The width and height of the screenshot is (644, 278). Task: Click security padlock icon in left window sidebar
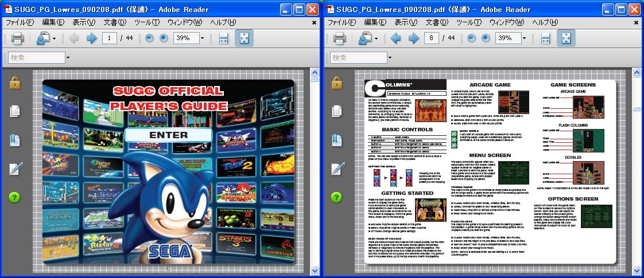tap(15, 83)
